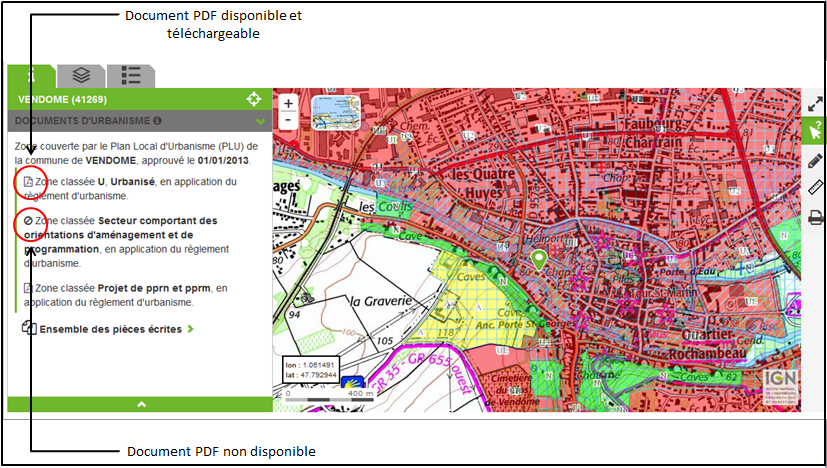Screen dimensions: 827x468
Task: Center map on Vendôme with crosshair icon
Action: tap(254, 100)
